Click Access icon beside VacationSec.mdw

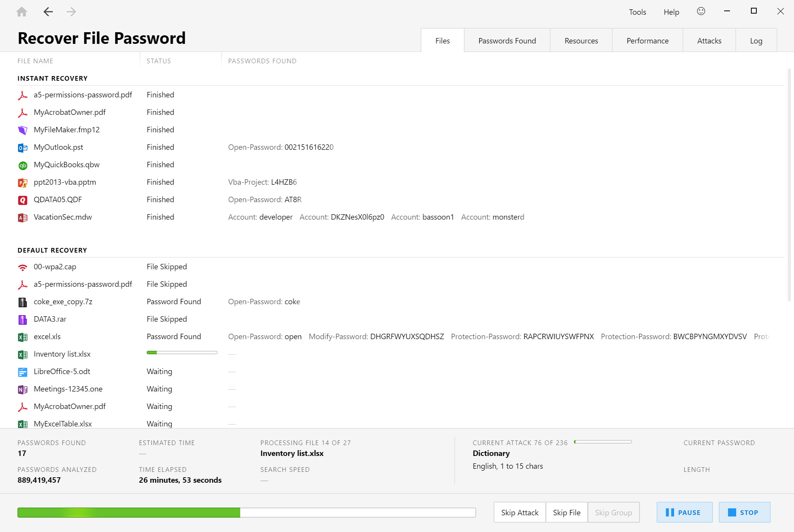[x=23, y=217]
